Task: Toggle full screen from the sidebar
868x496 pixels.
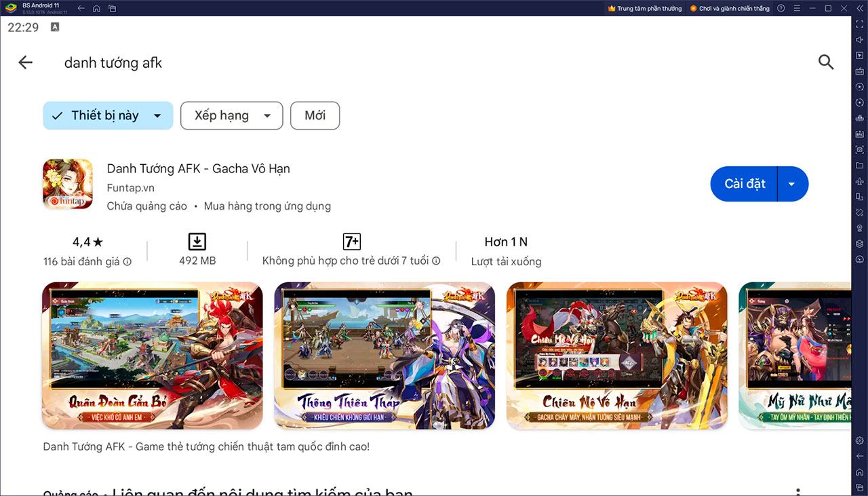Action: (859, 24)
